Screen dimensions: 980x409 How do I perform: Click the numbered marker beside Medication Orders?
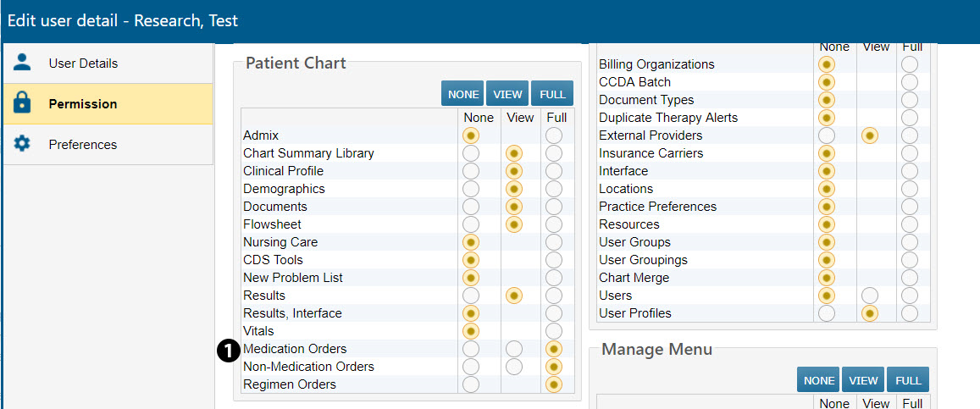point(227,349)
